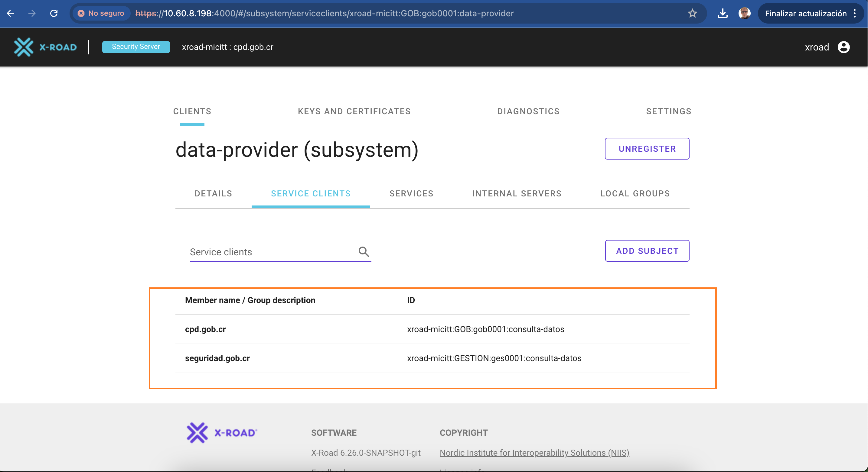The image size is (868, 472).
Task: Go back using browser back arrow
Action: pos(11,14)
